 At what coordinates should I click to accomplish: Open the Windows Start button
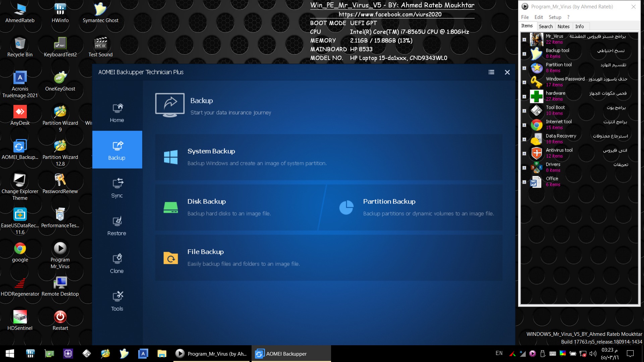tap(10, 354)
